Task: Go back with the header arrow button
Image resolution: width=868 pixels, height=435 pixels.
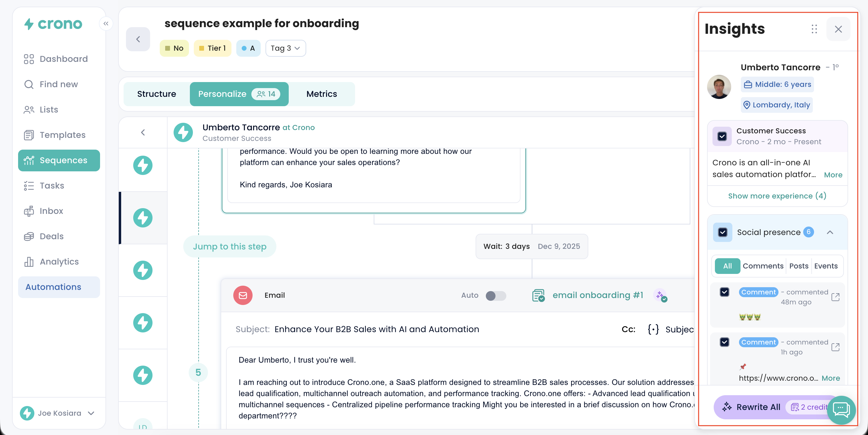Action: 138,39
